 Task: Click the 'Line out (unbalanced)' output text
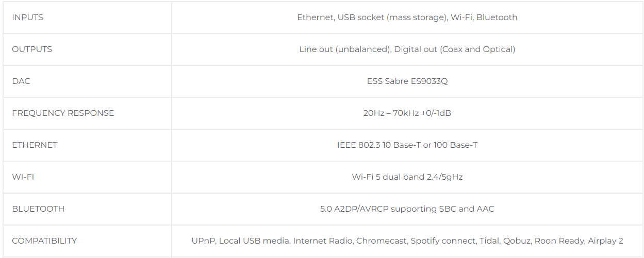[x=344, y=49]
